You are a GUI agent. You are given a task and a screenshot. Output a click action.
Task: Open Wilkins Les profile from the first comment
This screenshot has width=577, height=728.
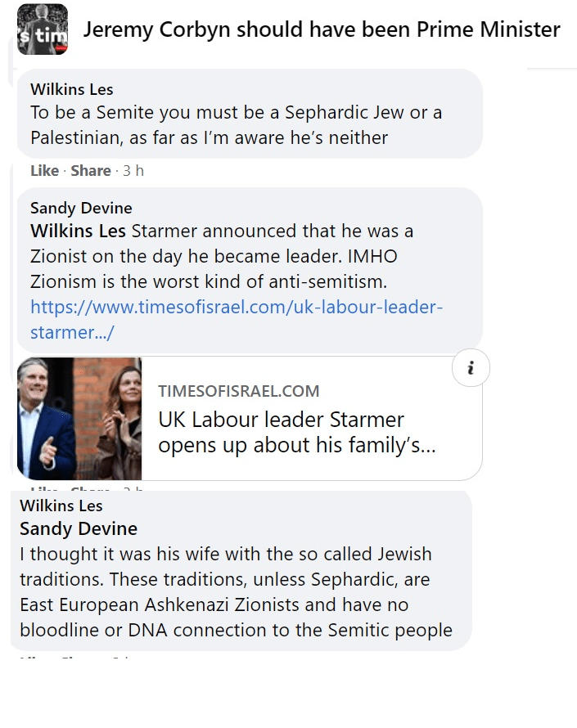[x=71, y=88]
